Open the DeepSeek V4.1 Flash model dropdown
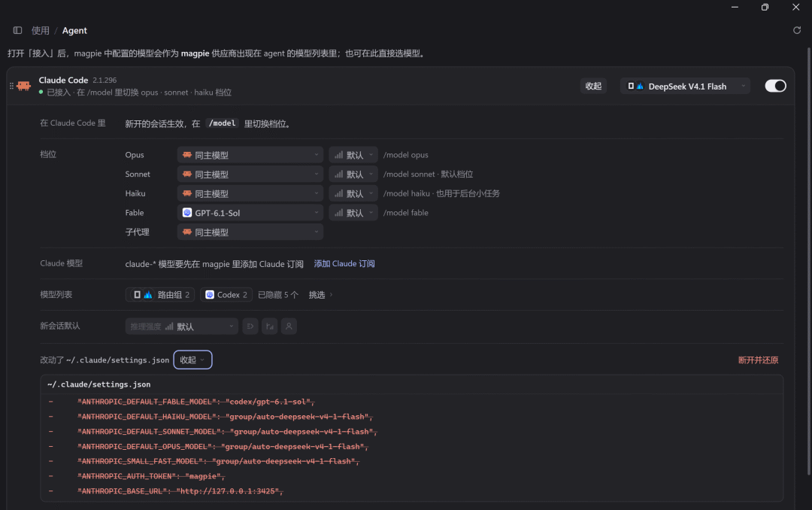Viewport: 812px width, 510px height. 685,87
